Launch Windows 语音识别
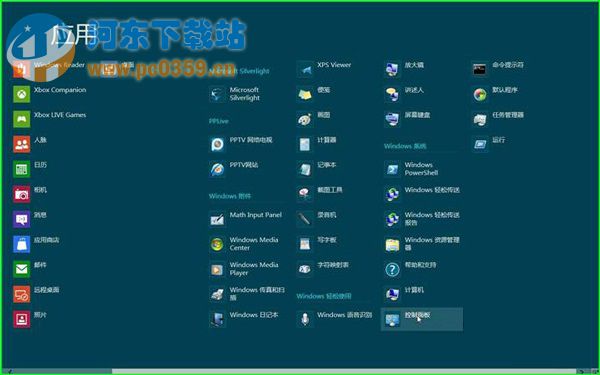Screen dimensions: 600x375 [x=334, y=319]
